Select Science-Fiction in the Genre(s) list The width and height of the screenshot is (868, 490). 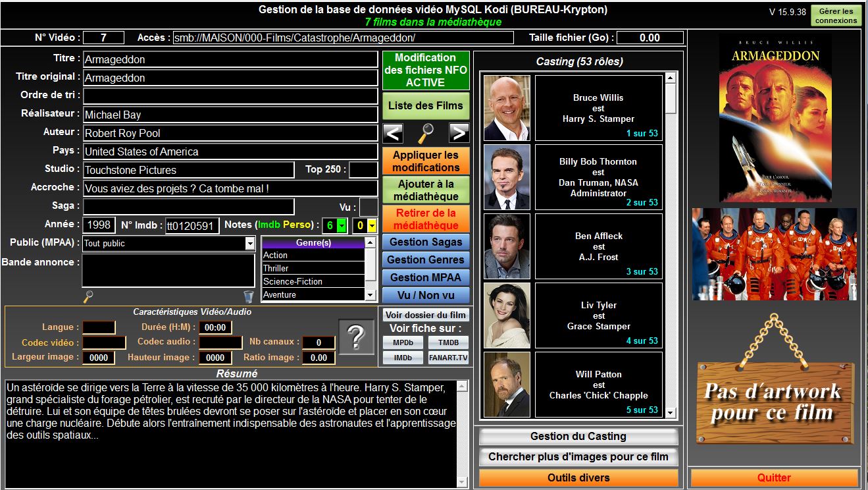pyautogui.click(x=313, y=281)
